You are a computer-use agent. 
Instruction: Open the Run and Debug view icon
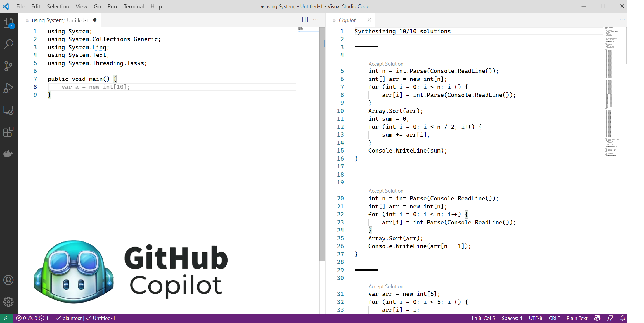coord(9,88)
